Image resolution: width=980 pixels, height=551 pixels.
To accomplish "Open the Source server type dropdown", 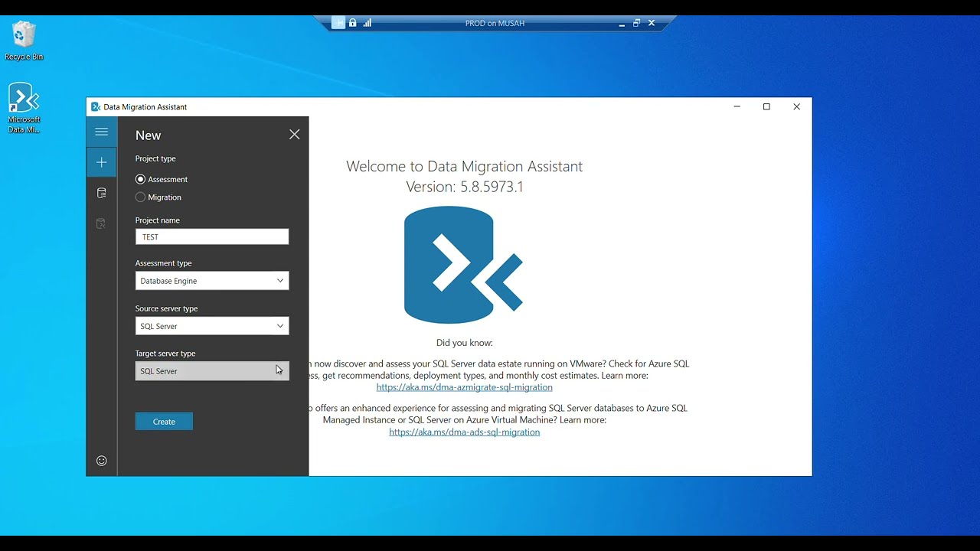I will pyautogui.click(x=212, y=326).
